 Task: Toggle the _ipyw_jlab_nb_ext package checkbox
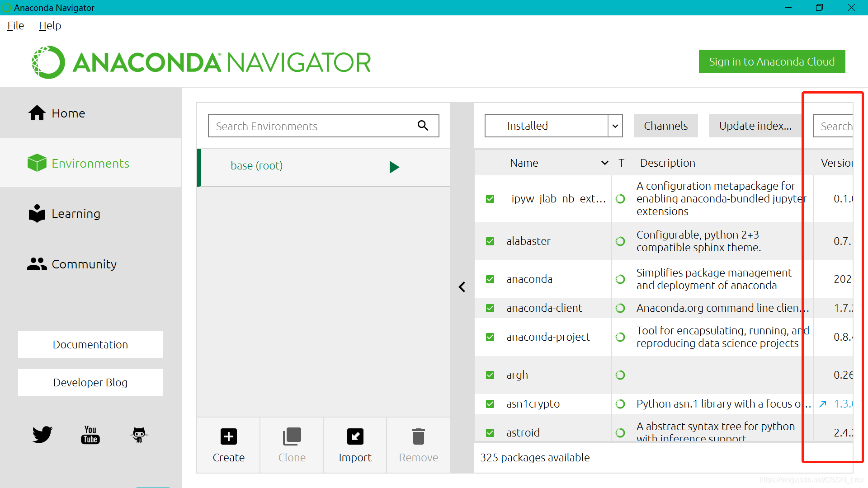click(490, 199)
